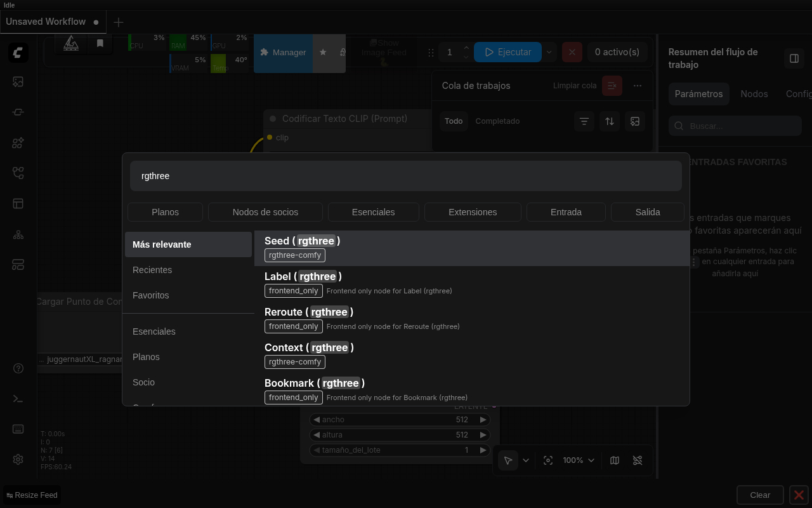Select Más relevante category

pos(188,244)
